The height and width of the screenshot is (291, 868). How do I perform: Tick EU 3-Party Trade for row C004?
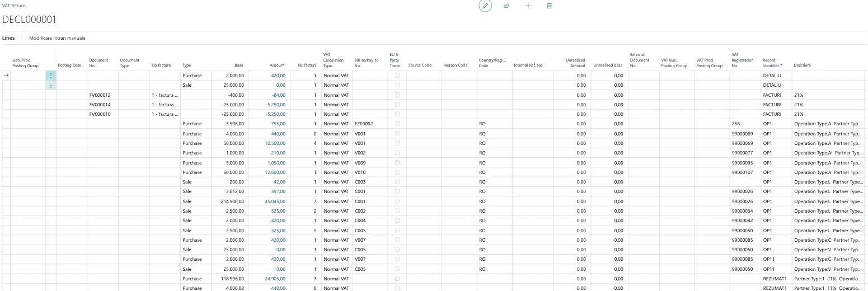[397, 220]
